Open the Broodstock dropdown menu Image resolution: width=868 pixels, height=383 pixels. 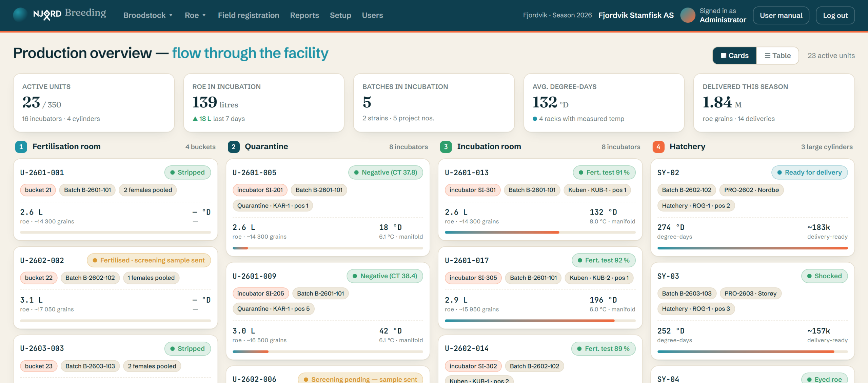pyautogui.click(x=148, y=15)
